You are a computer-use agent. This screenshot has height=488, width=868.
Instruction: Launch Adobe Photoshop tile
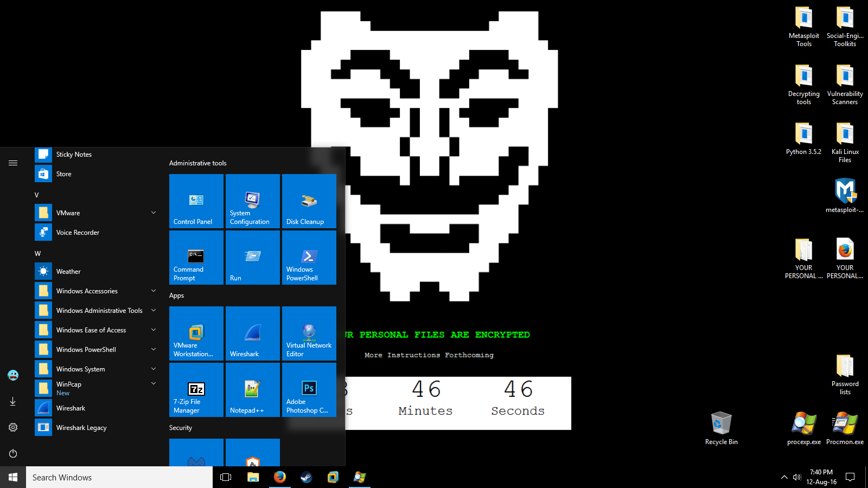309,390
